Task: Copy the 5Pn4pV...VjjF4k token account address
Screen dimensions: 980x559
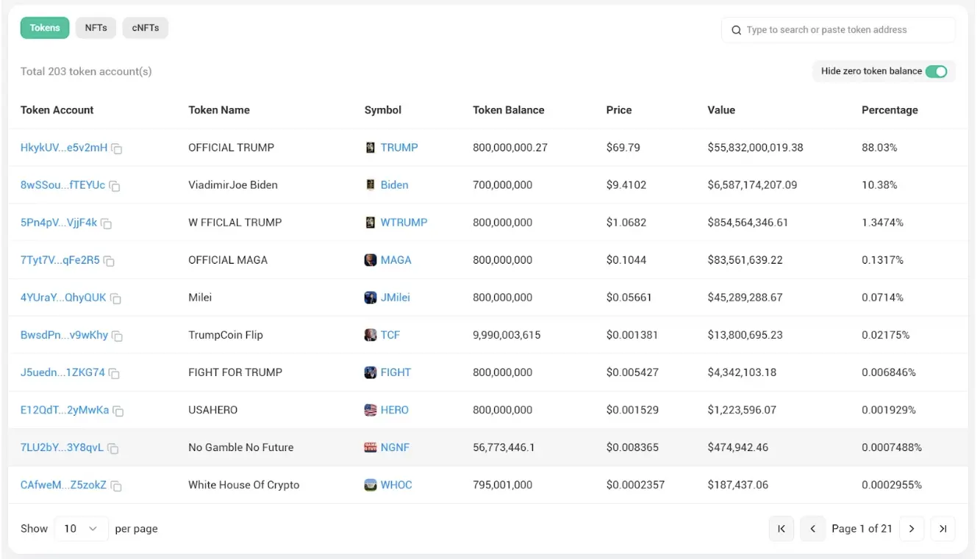Action: tap(107, 223)
